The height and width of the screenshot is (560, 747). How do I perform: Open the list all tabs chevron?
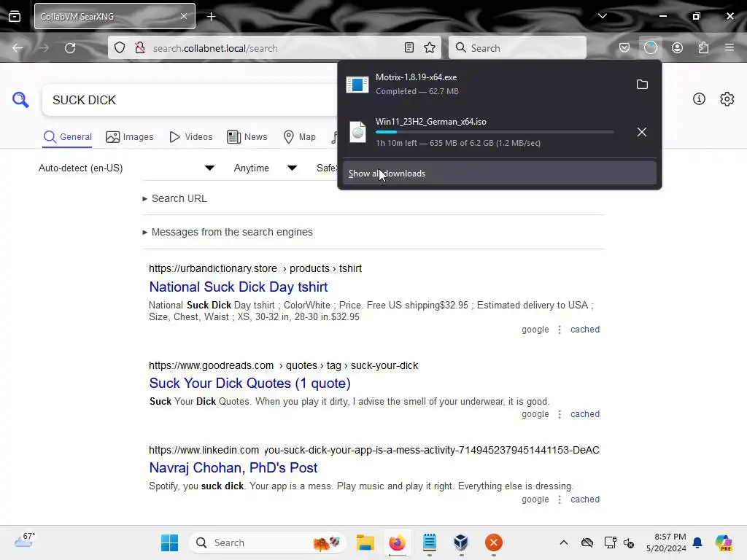tap(602, 16)
